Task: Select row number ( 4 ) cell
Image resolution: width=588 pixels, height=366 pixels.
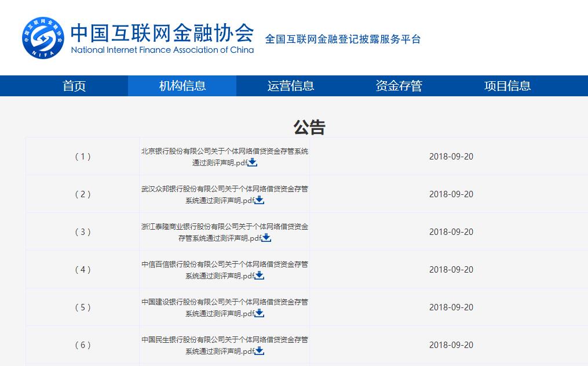Action: [x=82, y=270]
